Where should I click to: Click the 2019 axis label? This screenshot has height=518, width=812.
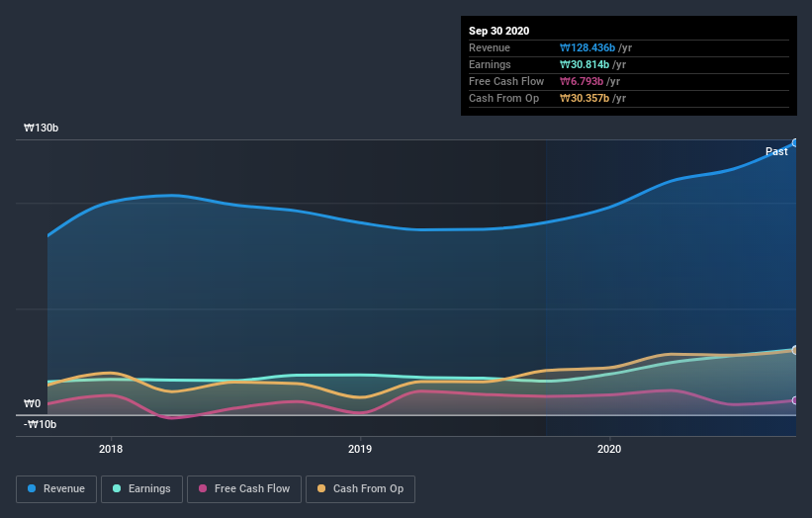click(360, 449)
